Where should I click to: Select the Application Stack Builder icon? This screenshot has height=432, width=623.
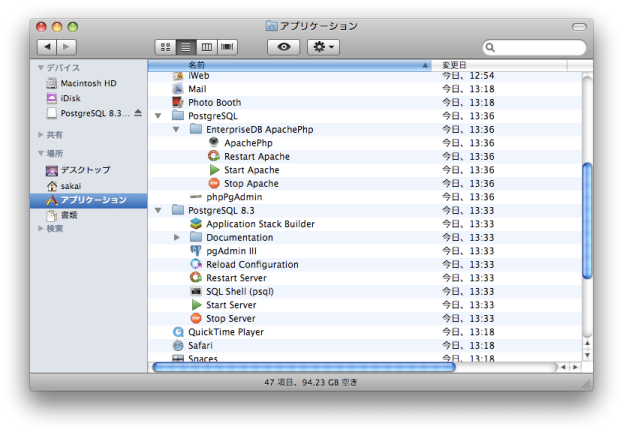(196, 224)
